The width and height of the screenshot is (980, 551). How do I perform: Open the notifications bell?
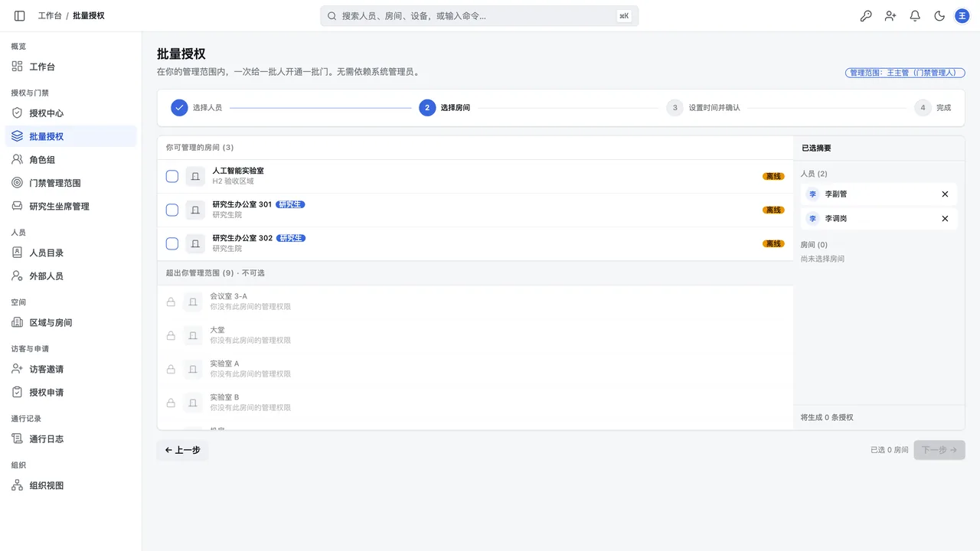(x=915, y=15)
